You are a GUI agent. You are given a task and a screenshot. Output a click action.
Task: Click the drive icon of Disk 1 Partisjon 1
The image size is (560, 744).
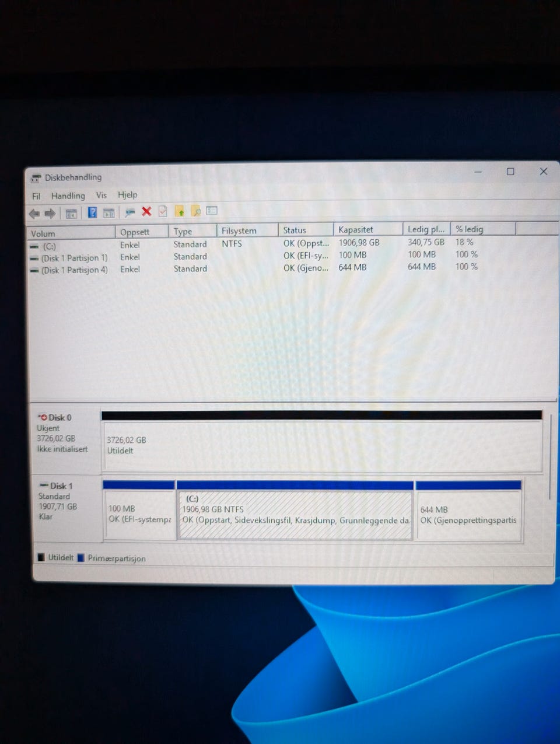click(34, 259)
